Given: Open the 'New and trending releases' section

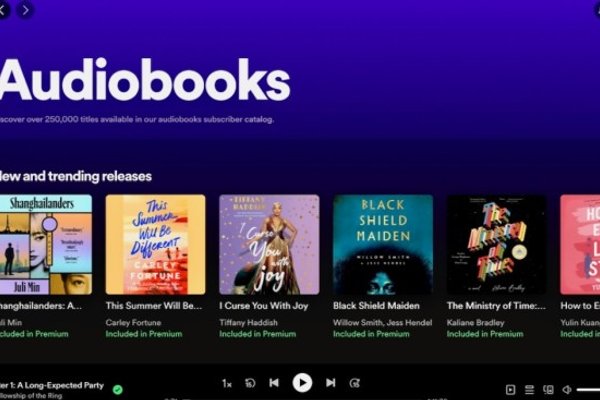Looking at the screenshot, I should [75, 176].
